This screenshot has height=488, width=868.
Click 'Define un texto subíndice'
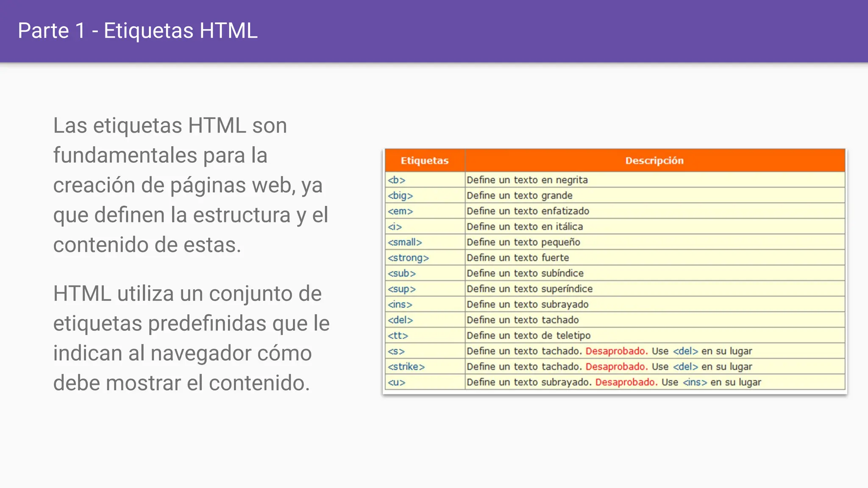525,273
